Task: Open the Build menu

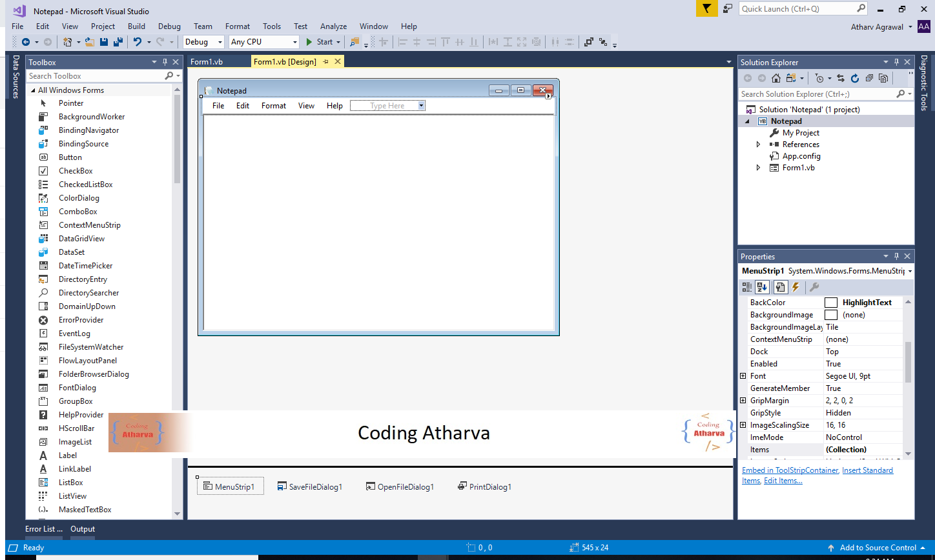Action: coord(136,26)
